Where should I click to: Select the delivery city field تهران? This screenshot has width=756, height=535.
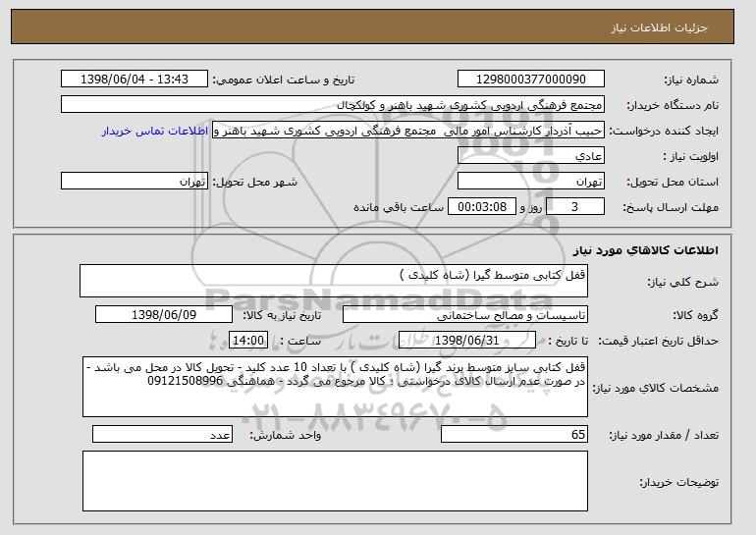click(135, 182)
